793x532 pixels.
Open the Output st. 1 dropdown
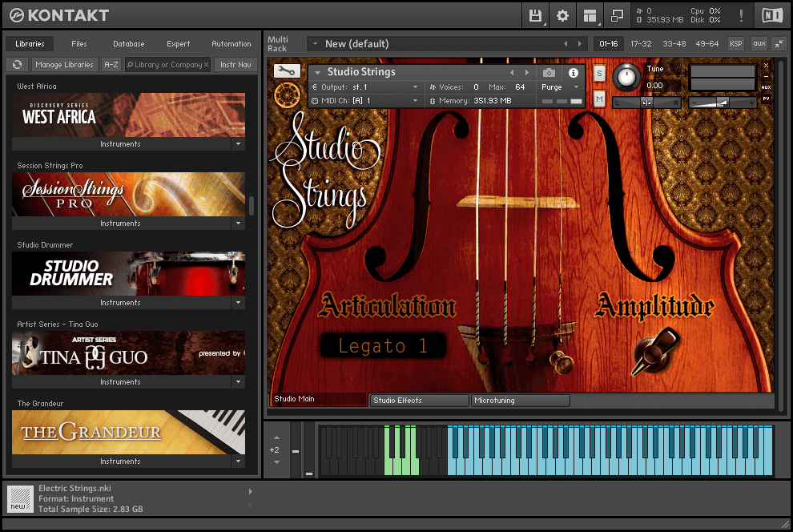coord(415,87)
